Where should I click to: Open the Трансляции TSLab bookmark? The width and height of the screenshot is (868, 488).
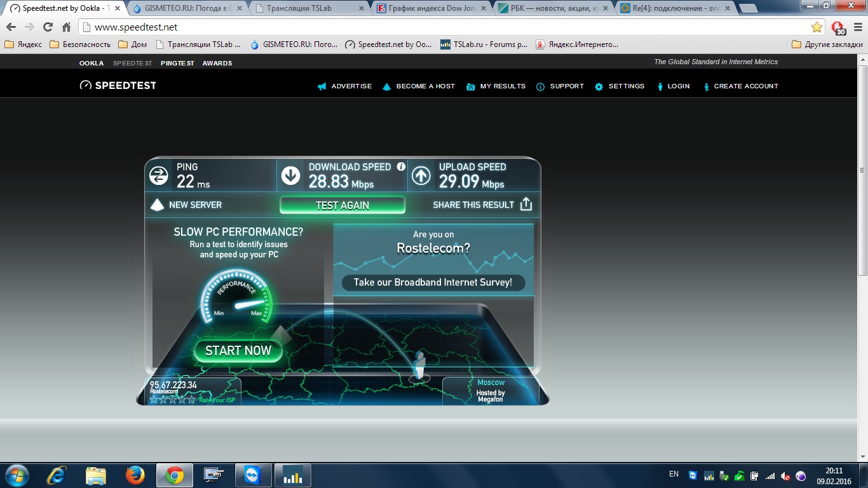click(199, 44)
